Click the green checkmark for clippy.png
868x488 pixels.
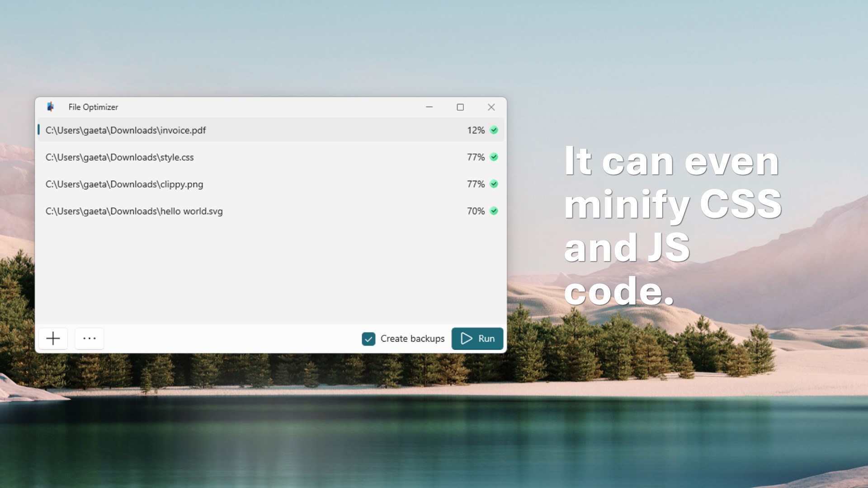[494, 184]
